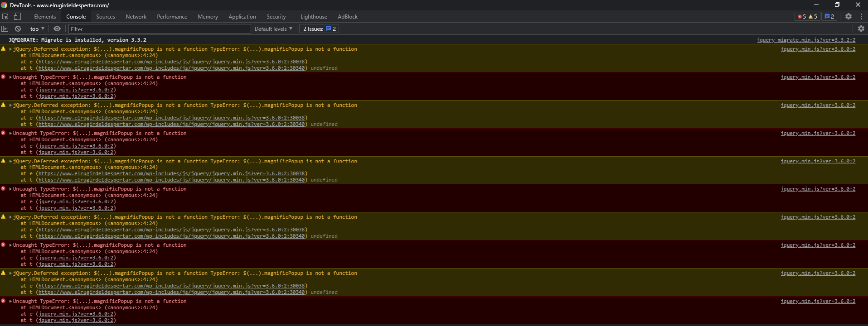Open the Customize and control DevTools kebab menu
868x326 pixels.
tap(861, 16)
